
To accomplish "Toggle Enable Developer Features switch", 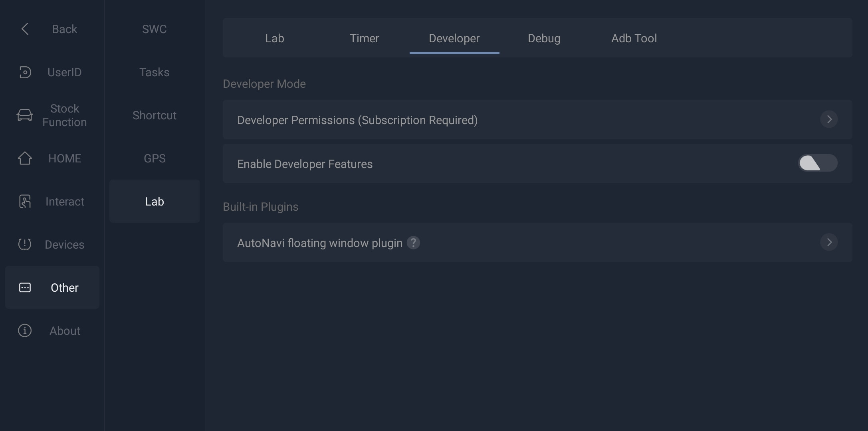I will [818, 163].
